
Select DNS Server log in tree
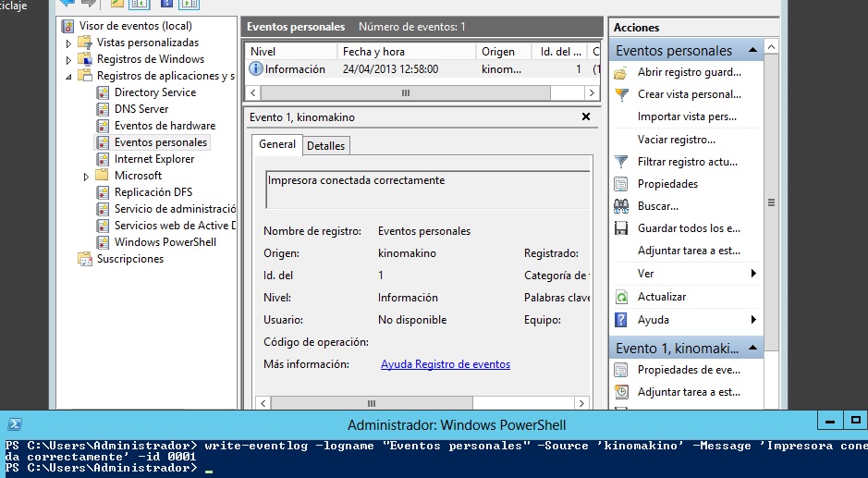coord(141,109)
